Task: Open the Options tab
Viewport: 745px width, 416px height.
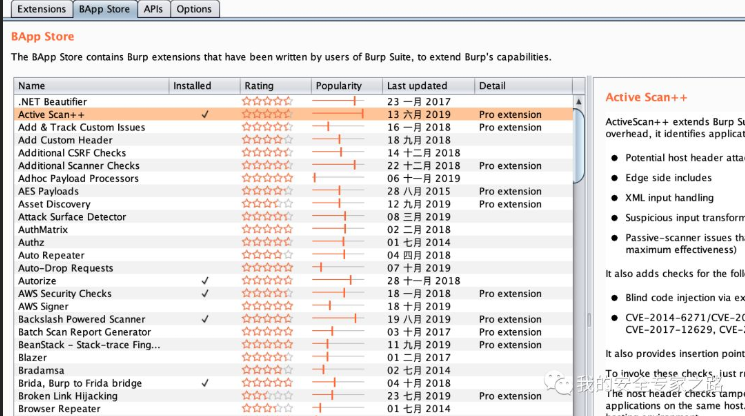Action: click(194, 9)
